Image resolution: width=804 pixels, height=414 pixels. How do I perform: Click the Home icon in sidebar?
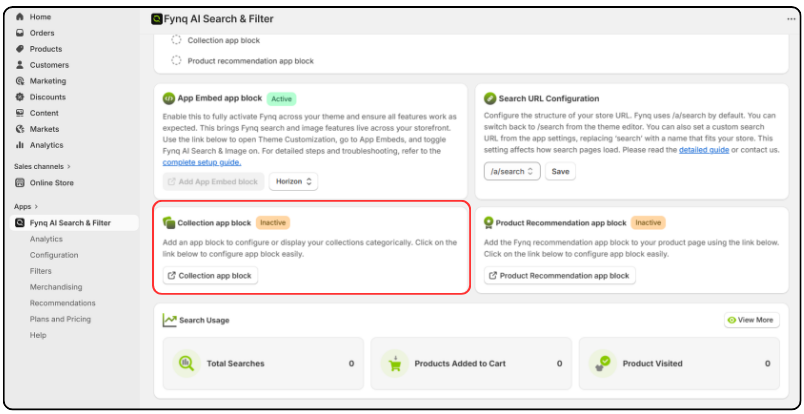(20, 17)
